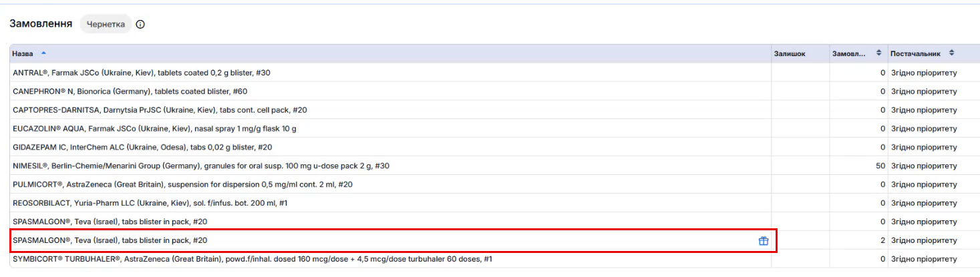Select the PULMICORT® AstraZeneca suspension row name
Image resolution: width=980 pixels, height=277 pixels.
(182, 185)
